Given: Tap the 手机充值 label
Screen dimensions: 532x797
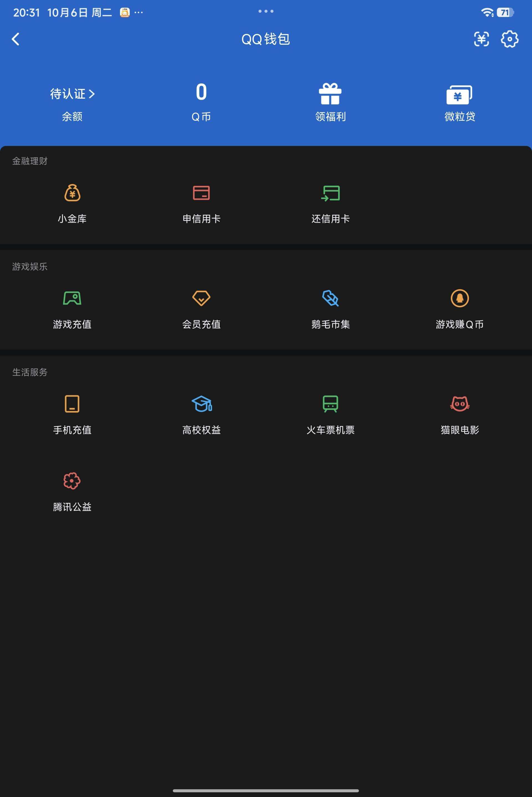Looking at the screenshot, I should point(72,430).
